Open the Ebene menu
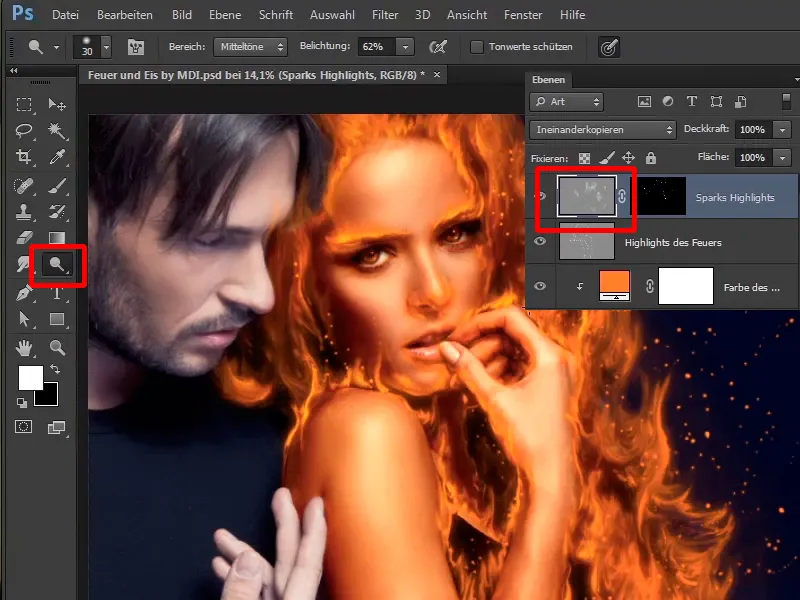This screenshot has height=600, width=800. pos(225,15)
